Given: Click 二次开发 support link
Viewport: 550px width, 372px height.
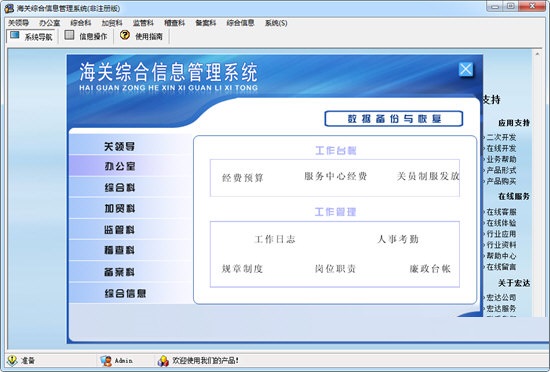Looking at the screenshot, I should (501, 137).
